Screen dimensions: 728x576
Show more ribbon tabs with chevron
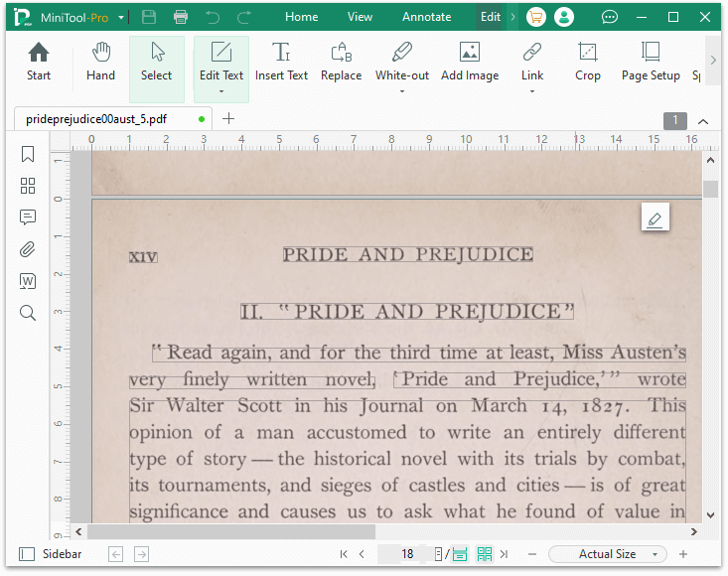click(x=513, y=17)
